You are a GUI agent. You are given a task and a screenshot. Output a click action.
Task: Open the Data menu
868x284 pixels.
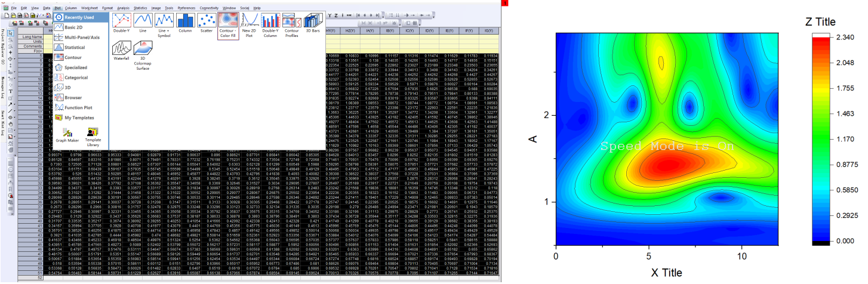point(47,8)
